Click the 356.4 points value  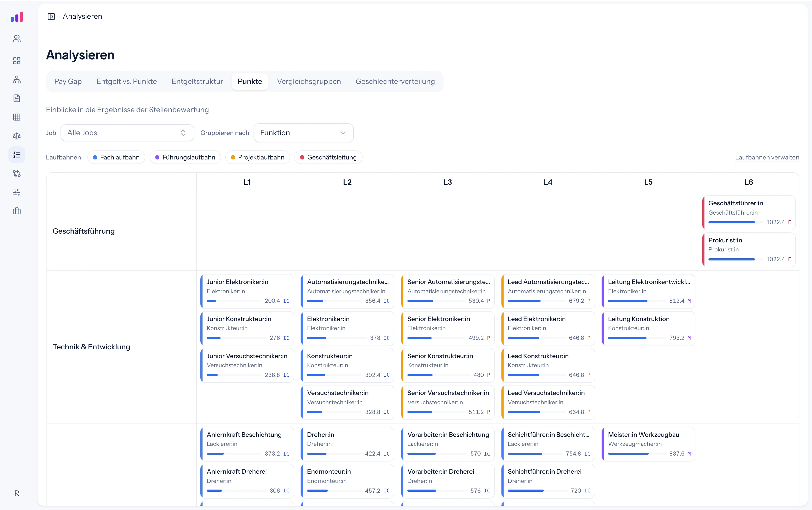(x=373, y=301)
